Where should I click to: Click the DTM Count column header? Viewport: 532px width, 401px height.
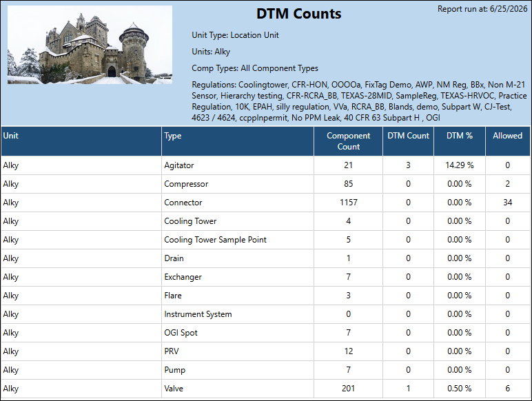coord(408,141)
